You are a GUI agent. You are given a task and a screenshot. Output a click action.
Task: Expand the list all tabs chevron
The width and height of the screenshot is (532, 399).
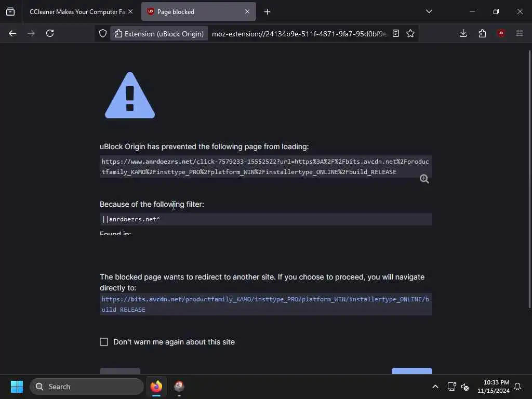tap(429, 11)
